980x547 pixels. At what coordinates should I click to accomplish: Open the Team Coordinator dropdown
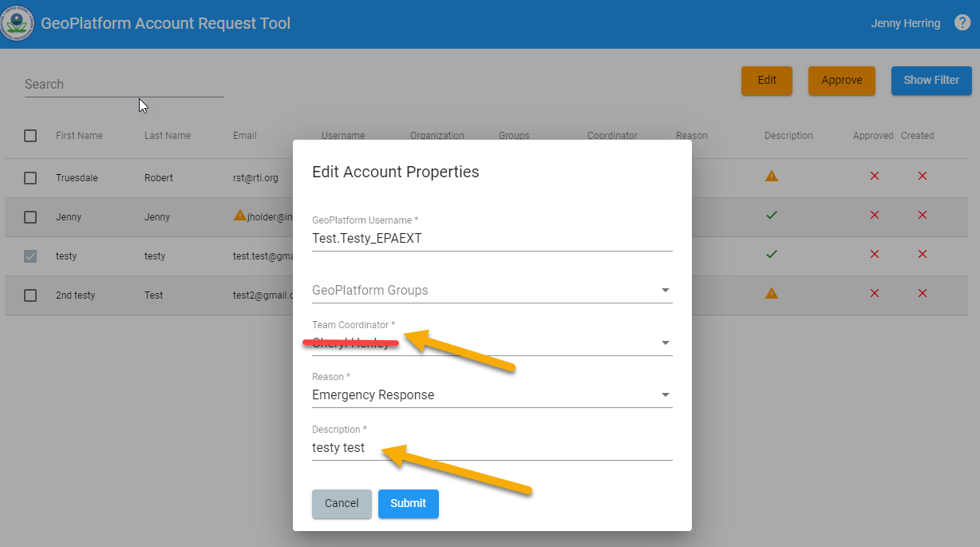coord(665,343)
